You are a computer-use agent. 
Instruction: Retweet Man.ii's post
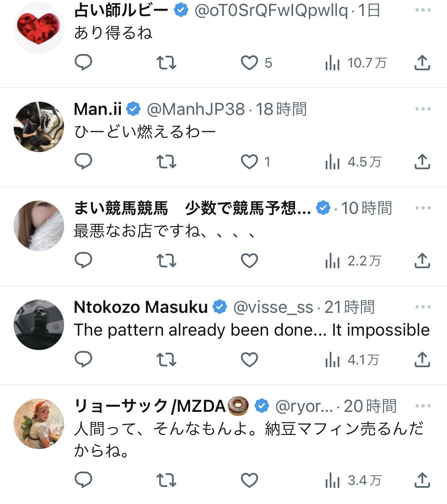(x=166, y=162)
